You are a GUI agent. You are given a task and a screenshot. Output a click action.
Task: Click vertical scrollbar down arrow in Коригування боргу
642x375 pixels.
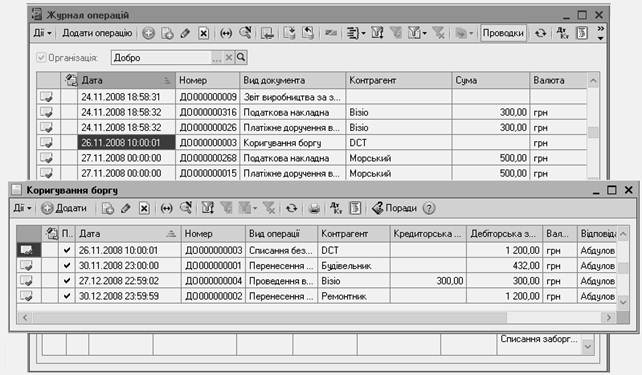point(623,302)
